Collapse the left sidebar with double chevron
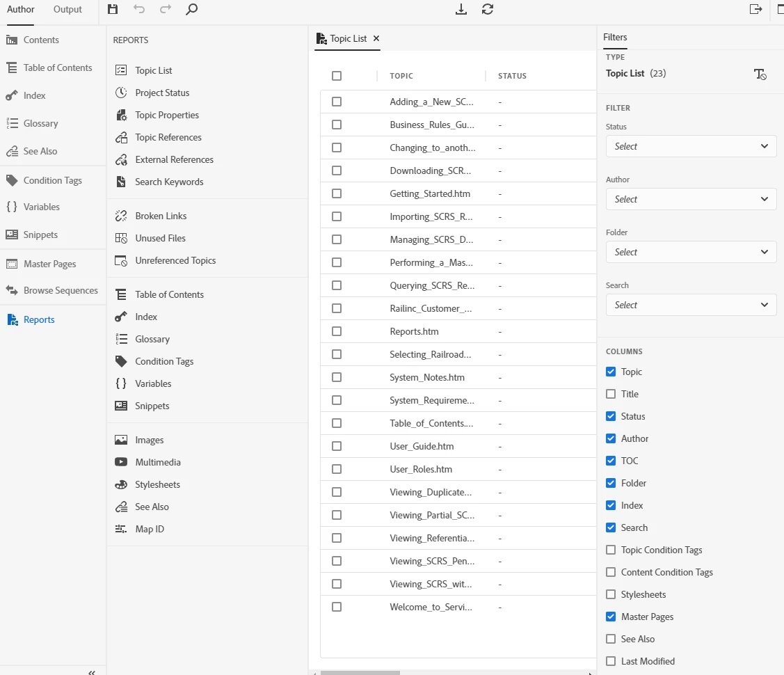Viewport: 784px width, 675px height. pos(92,672)
